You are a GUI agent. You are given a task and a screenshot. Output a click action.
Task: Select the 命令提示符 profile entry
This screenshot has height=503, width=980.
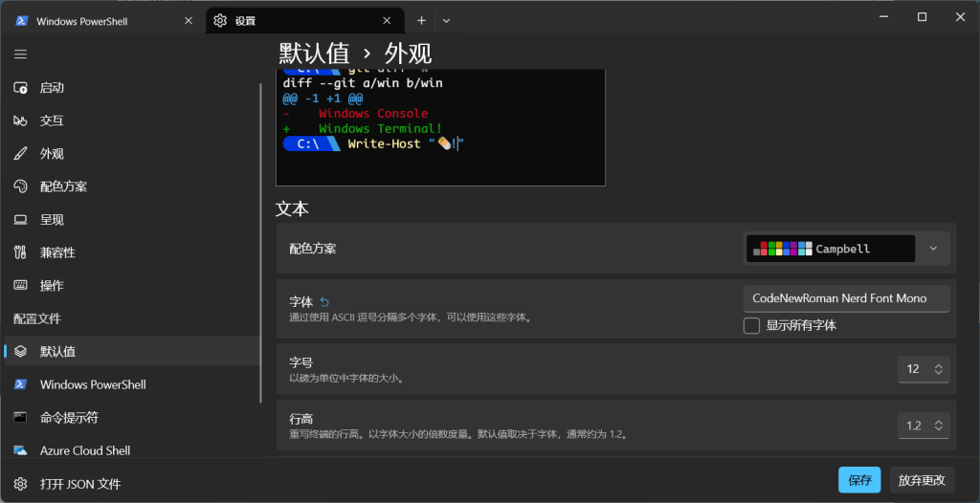(x=131, y=417)
